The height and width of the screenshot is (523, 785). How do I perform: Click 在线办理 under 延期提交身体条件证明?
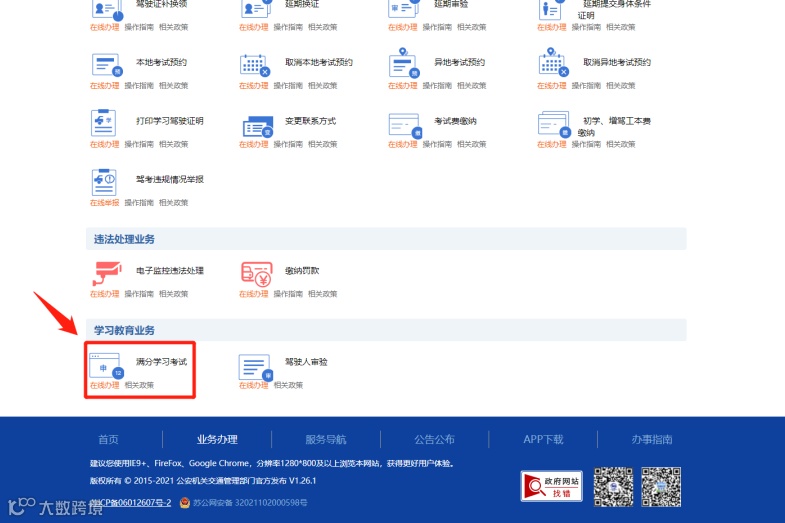[x=552, y=27]
